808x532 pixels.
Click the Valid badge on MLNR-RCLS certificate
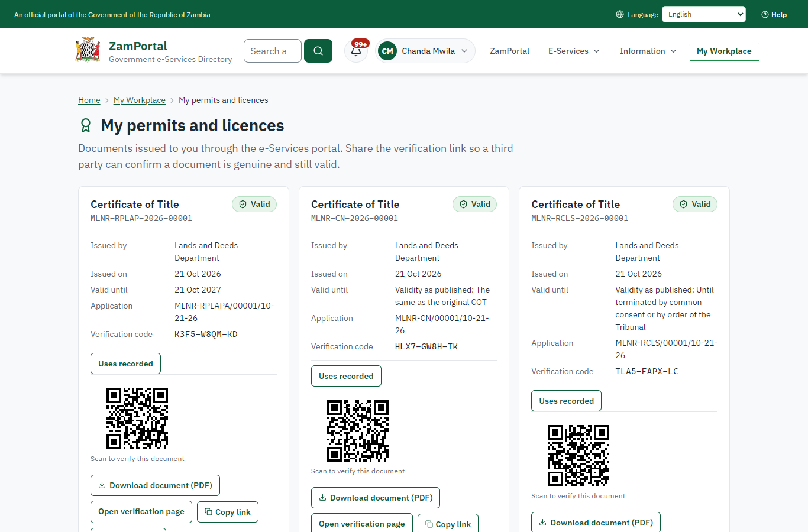pyautogui.click(x=695, y=204)
